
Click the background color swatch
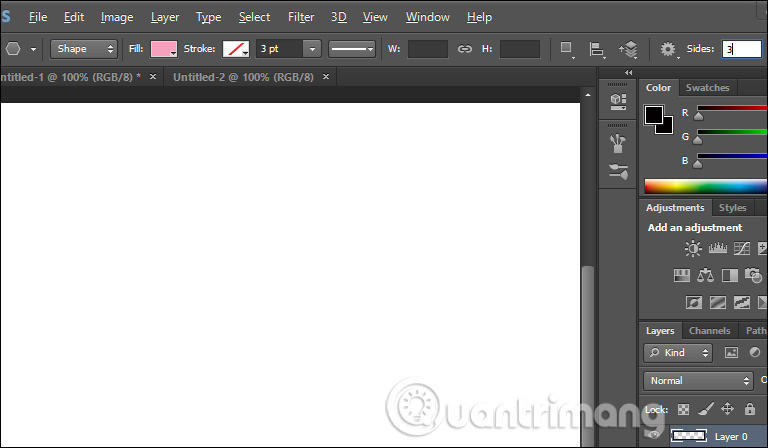[668, 127]
